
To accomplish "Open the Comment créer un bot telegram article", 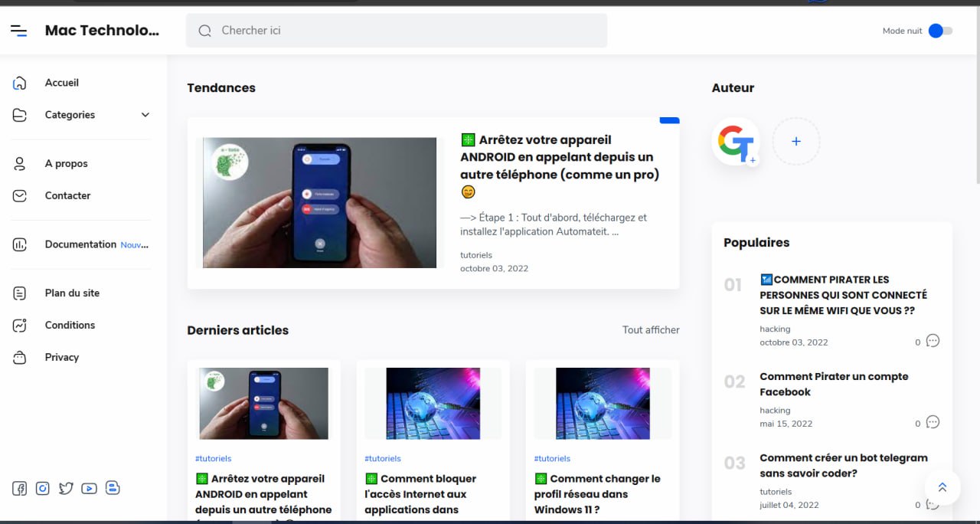I will click(x=843, y=465).
